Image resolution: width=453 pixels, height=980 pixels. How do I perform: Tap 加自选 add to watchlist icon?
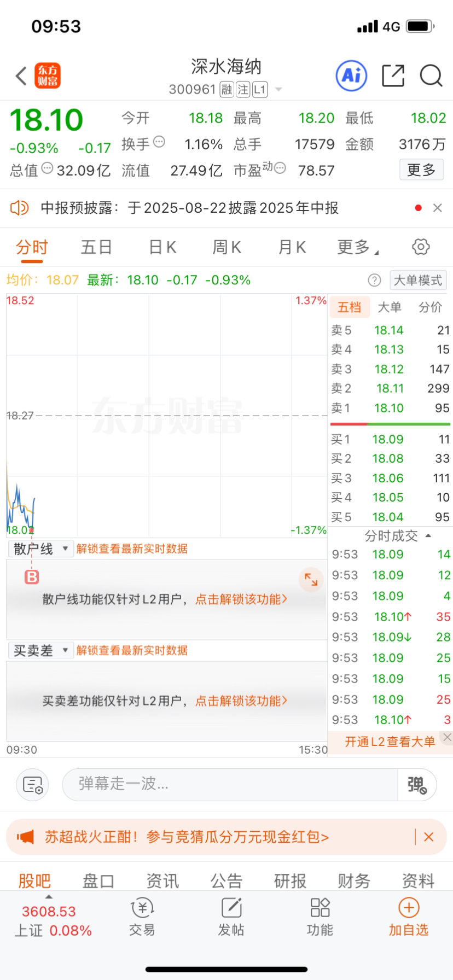pyautogui.click(x=409, y=917)
